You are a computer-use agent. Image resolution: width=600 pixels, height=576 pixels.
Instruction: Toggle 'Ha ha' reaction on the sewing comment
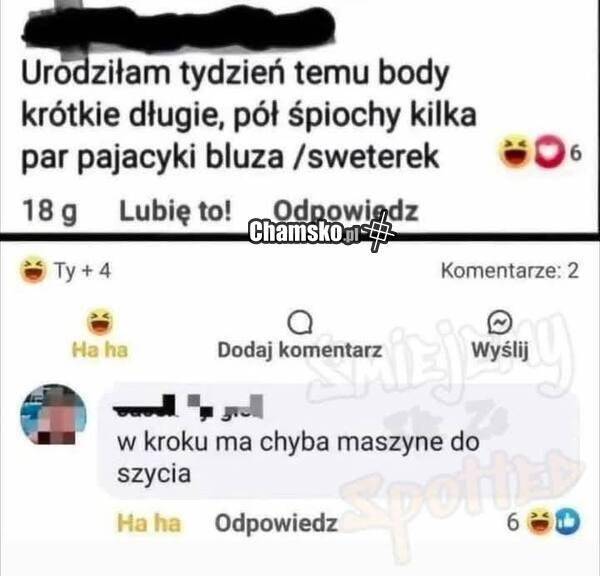(x=148, y=523)
